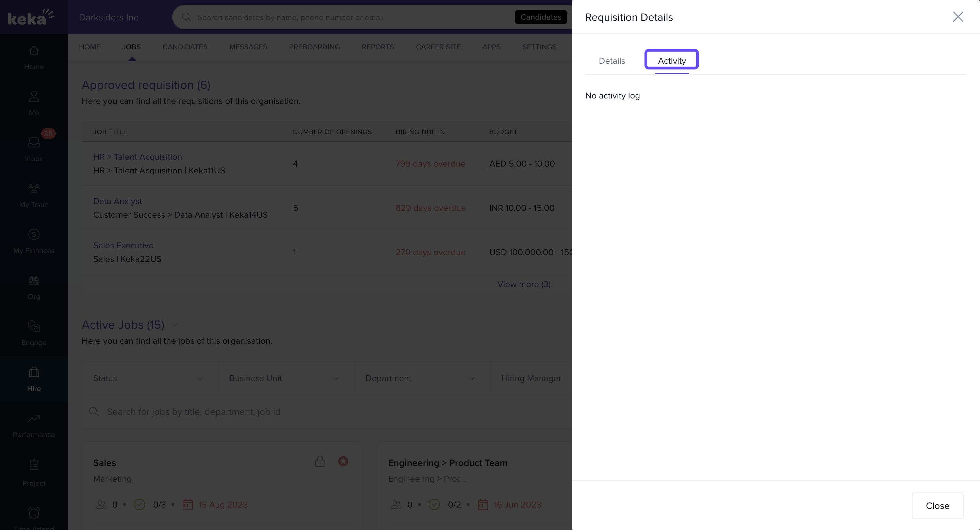Click the My Team sidebar icon
The height and width of the screenshot is (530, 980).
34,188
